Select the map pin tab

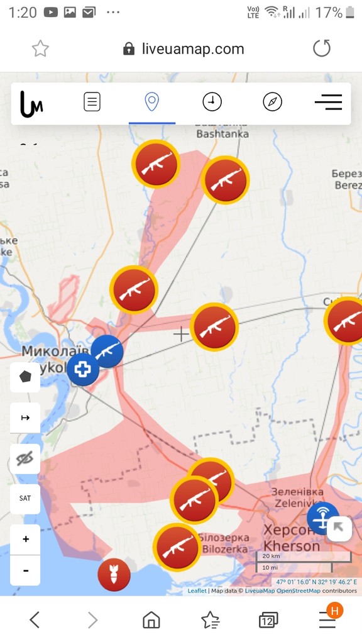[152, 101]
